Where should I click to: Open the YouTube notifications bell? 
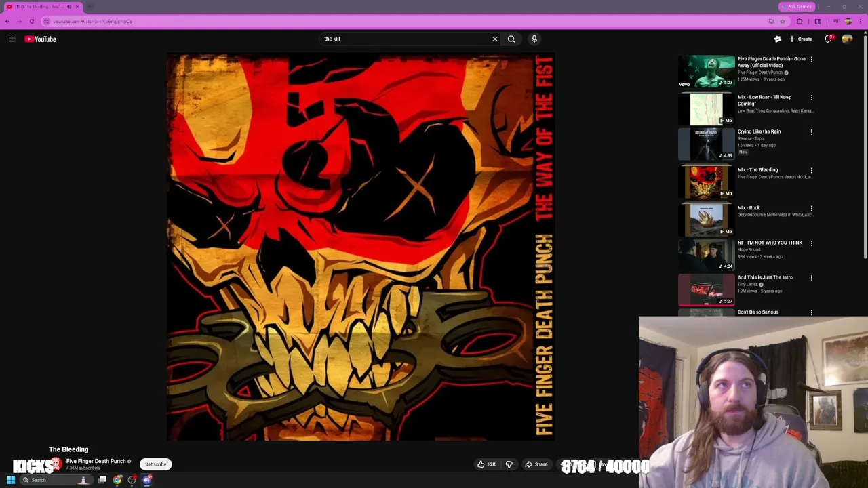point(828,39)
